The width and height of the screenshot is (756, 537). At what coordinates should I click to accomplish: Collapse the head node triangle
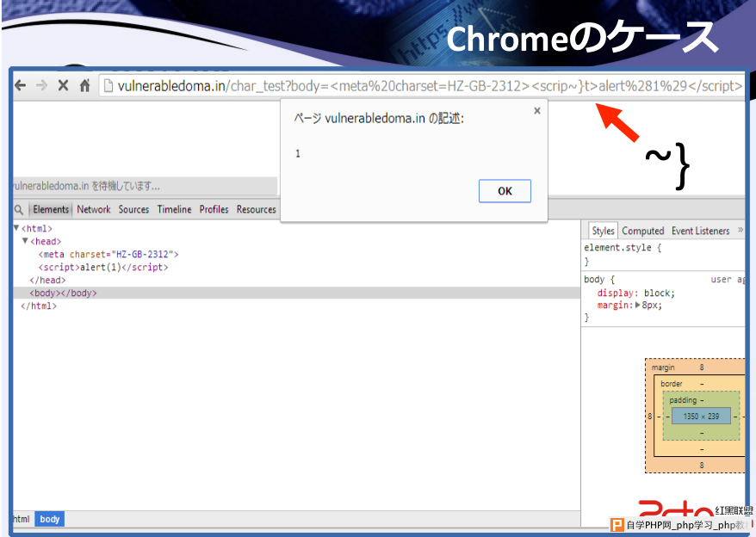[x=25, y=241]
